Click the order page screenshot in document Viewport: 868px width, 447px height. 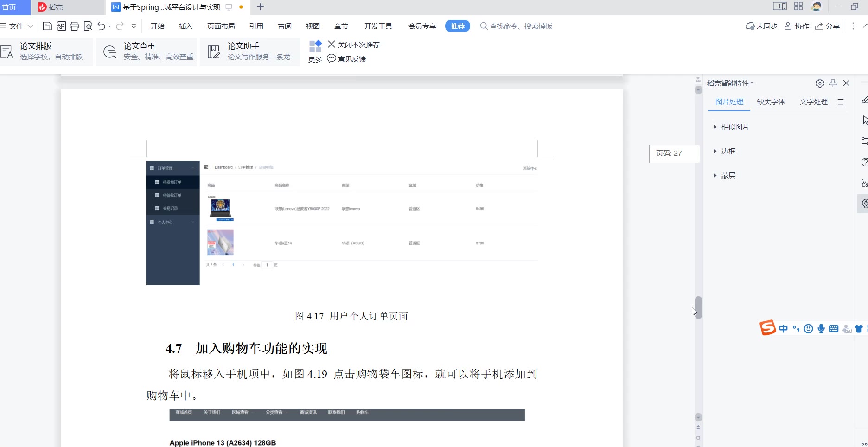[x=342, y=223]
